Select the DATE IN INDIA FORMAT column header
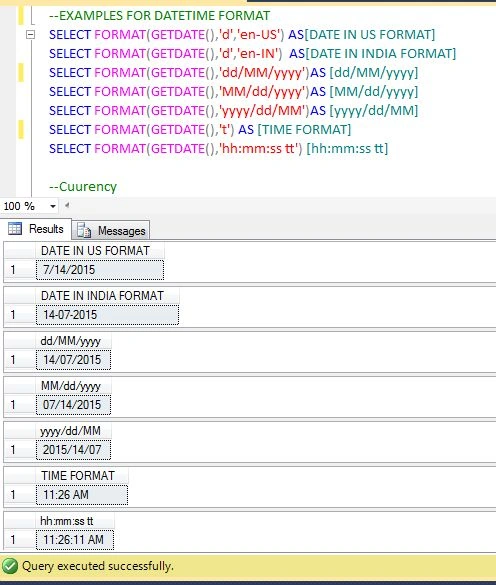The image size is (496, 585). point(107,296)
